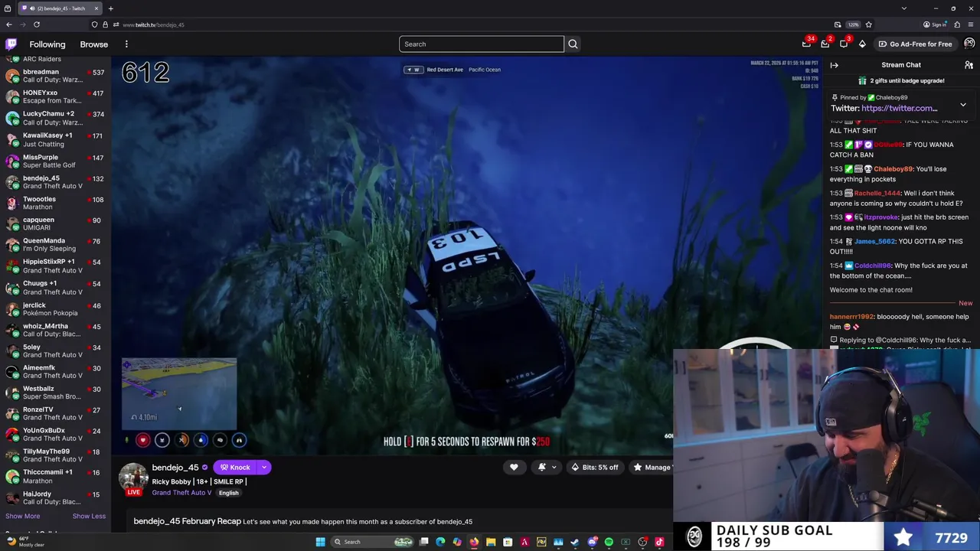Click the Windows taskbar search box
The width and height of the screenshot is (980, 551).
click(371, 542)
